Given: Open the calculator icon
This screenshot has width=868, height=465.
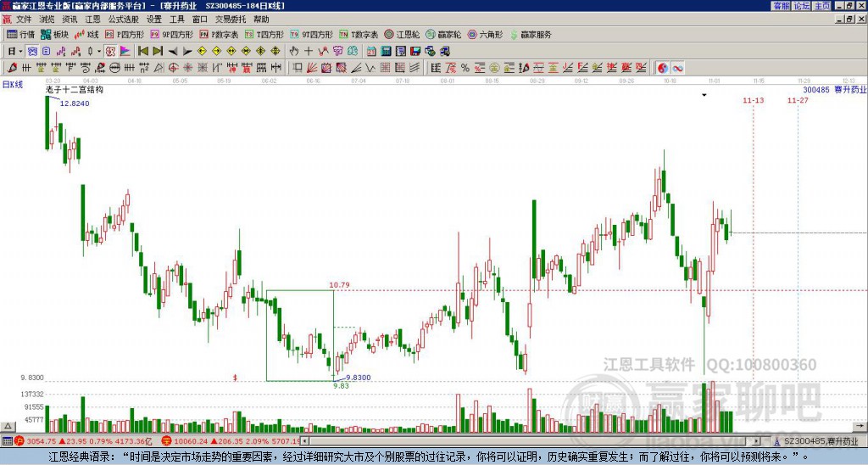Looking at the screenshot, I should point(387,52).
